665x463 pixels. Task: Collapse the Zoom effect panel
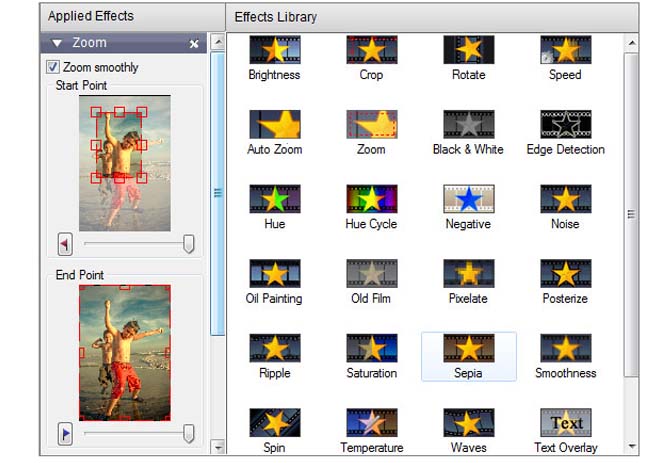coord(57,44)
